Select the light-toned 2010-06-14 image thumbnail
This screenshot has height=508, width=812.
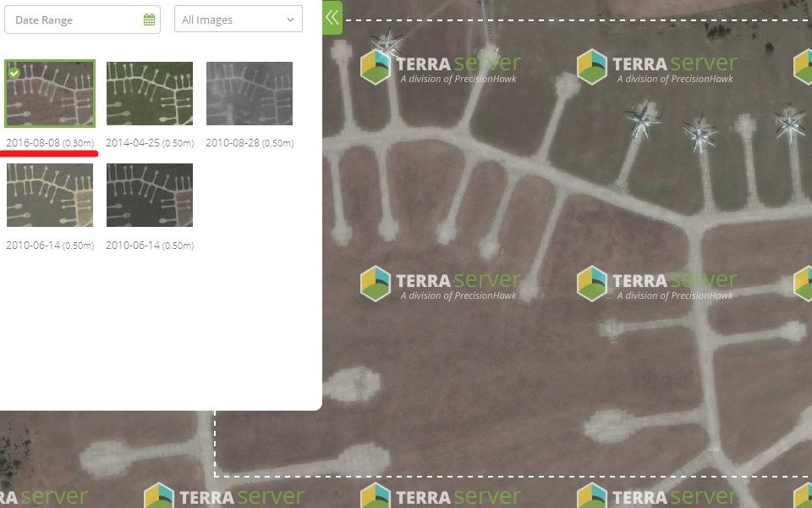tap(50, 195)
